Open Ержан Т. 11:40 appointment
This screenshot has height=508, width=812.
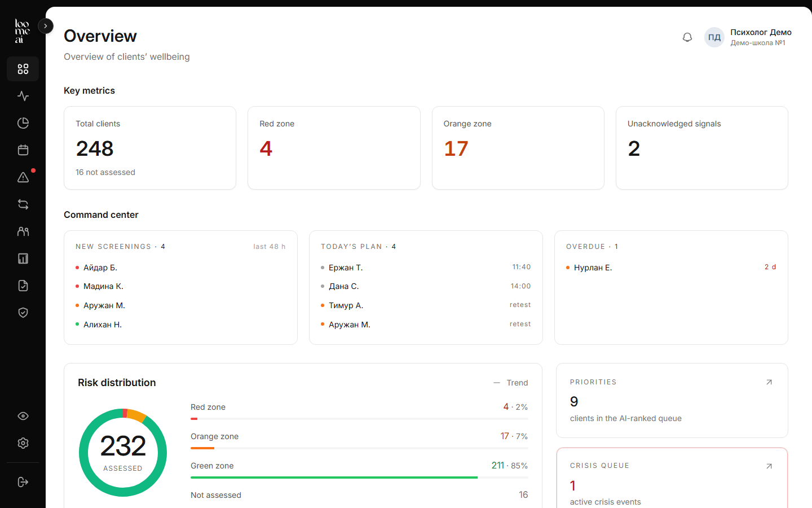pos(426,268)
